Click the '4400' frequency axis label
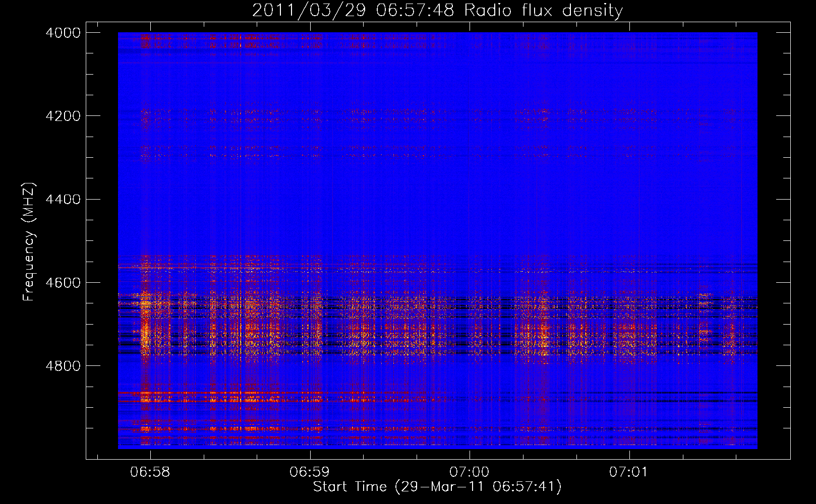This screenshot has height=504, width=816. pos(63,199)
